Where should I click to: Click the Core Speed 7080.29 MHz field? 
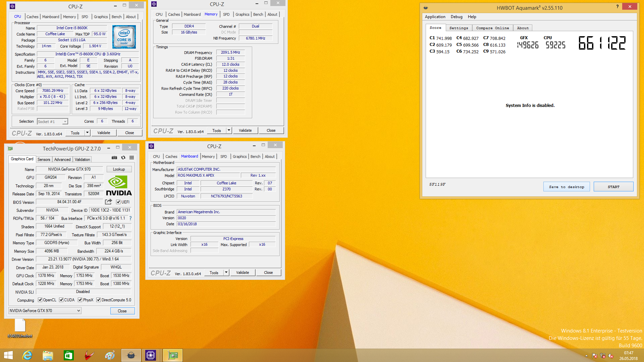coord(53,91)
